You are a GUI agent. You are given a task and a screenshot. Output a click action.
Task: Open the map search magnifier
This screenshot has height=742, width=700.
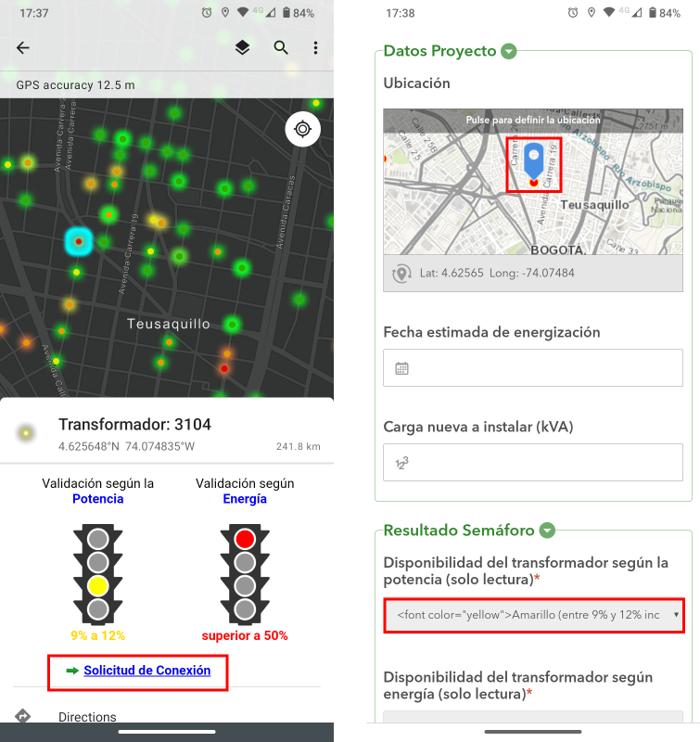tap(281, 47)
